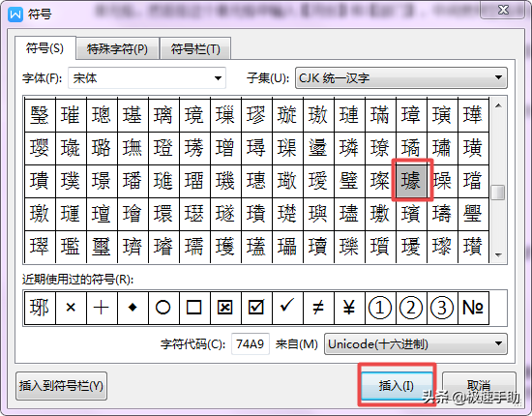Select the character 璿 in grid

click(163, 247)
